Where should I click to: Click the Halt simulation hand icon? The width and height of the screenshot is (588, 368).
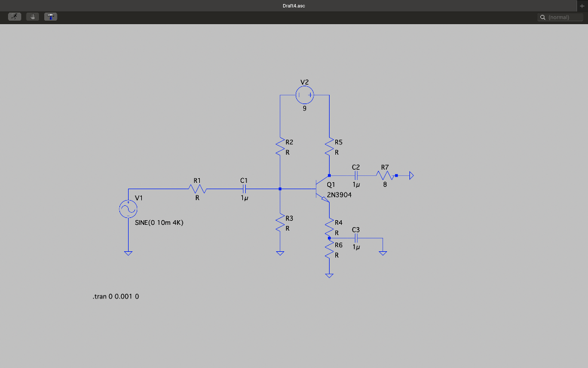pos(32,16)
